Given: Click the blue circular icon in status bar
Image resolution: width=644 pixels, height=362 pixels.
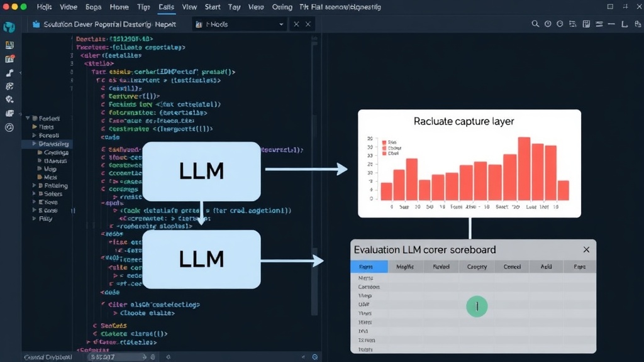Looking at the screenshot, I should (314, 357).
